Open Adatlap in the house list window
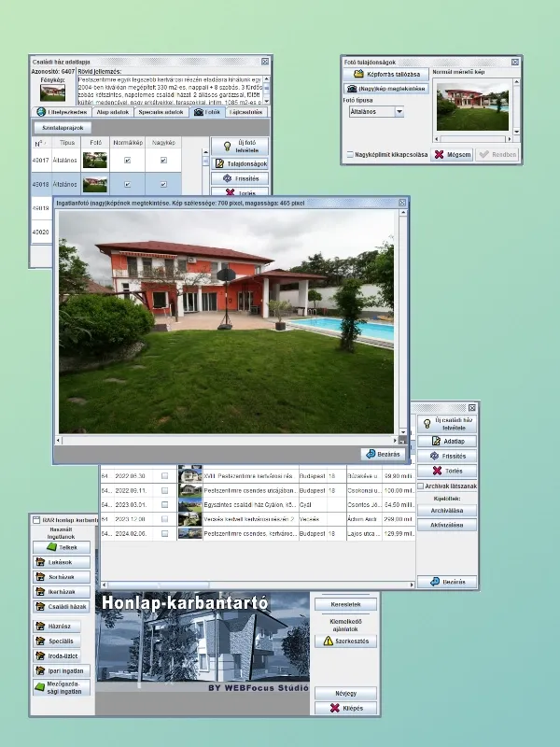Viewport: 560px width, 747px height. click(x=447, y=441)
